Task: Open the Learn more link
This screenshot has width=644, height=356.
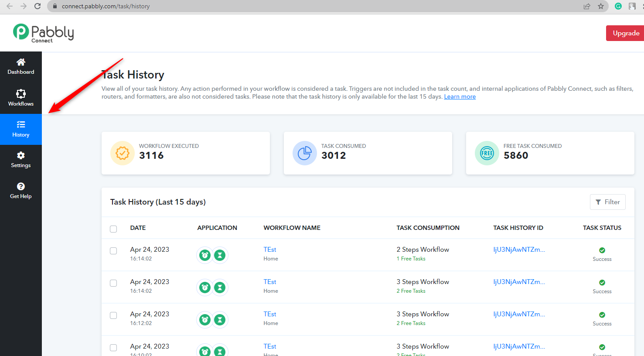Action: pyautogui.click(x=460, y=96)
